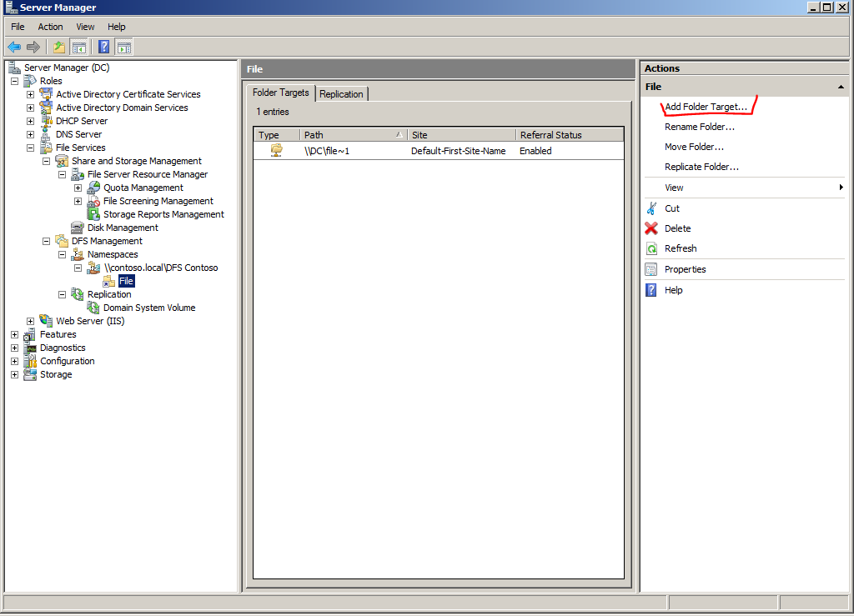The width and height of the screenshot is (854, 616).
Task: Click the File Server Resource Manager icon
Action: pyautogui.click(x=78, y=174)
